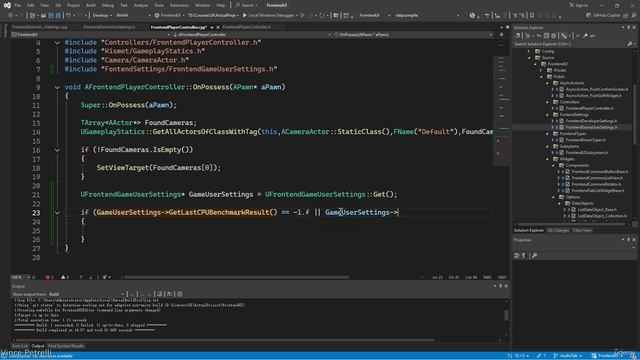Switch to FrontendPlayerController.h editor tab
This screenshot has height=360, width=640.
(x=247, y=27)
